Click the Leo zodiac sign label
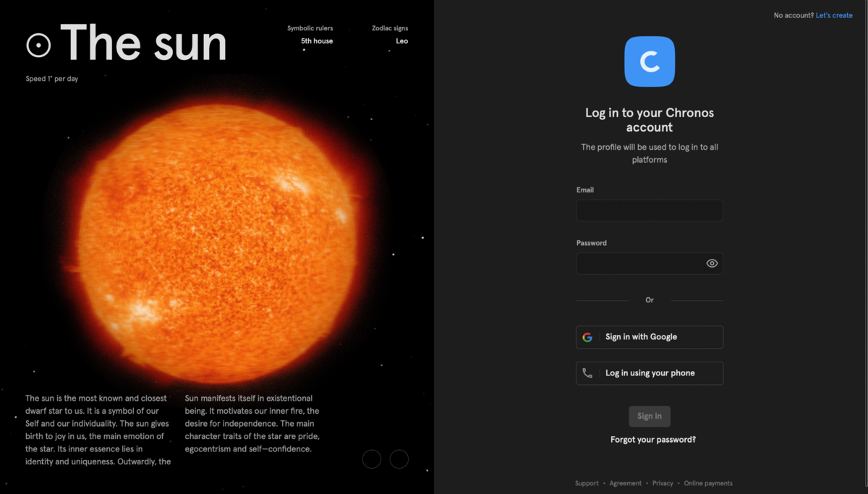Image resolution: width=868 pixels, height=494 pixels. pyautogui.click(x=402, y=41)
